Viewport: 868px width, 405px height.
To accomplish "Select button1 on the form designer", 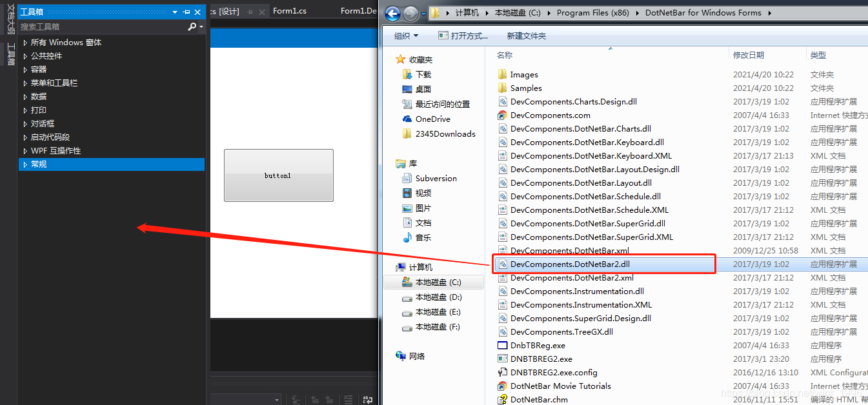I will pos(279,175).
